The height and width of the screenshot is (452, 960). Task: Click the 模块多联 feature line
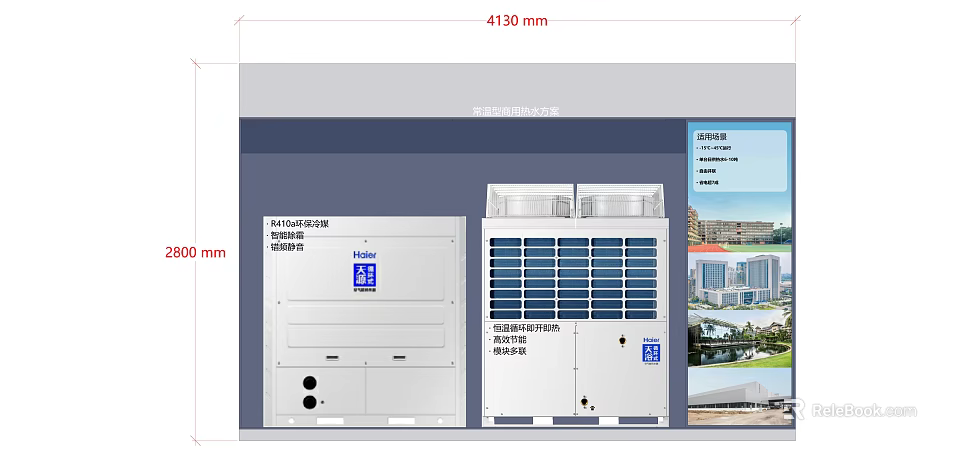pyautogui.click(x=509, y=351)
